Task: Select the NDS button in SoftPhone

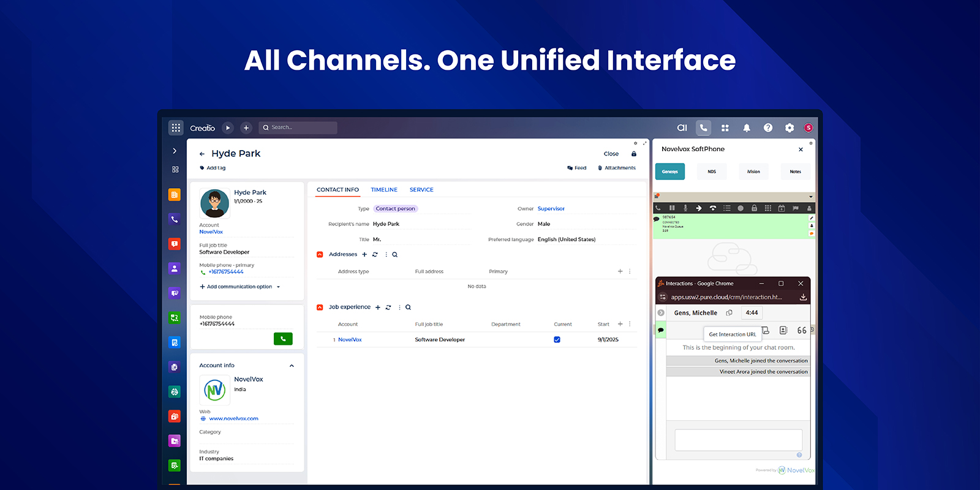Action: (x=712, y=171)
